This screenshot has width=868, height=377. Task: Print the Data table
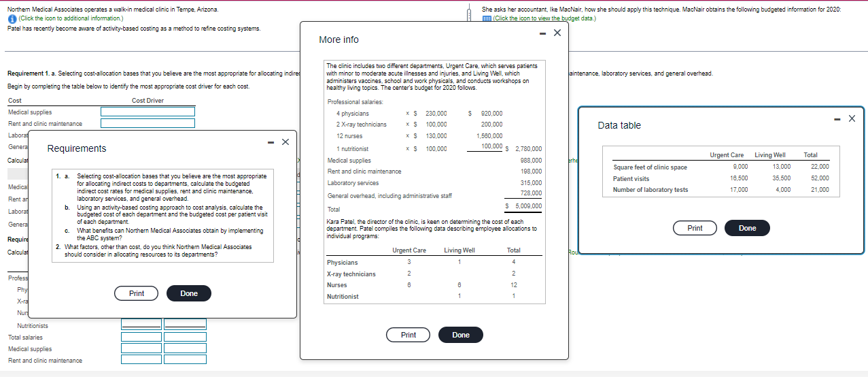click(695, 228)
